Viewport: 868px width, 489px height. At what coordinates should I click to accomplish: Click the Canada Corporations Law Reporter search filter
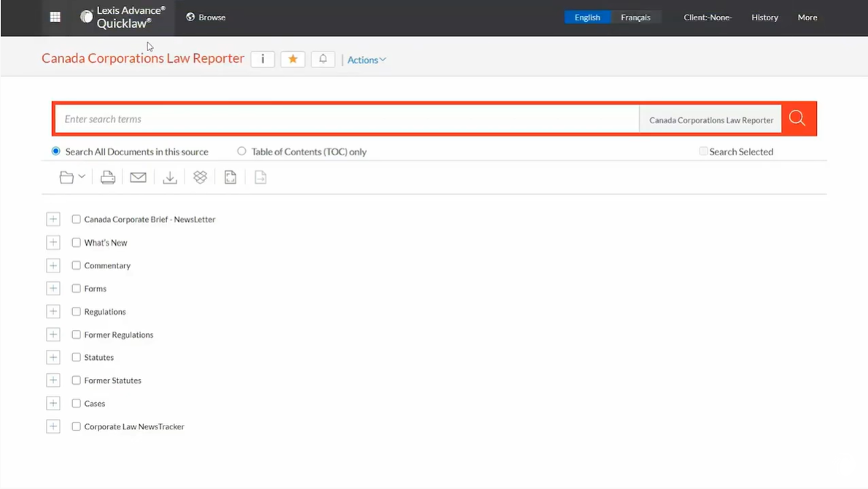point(710,120)
